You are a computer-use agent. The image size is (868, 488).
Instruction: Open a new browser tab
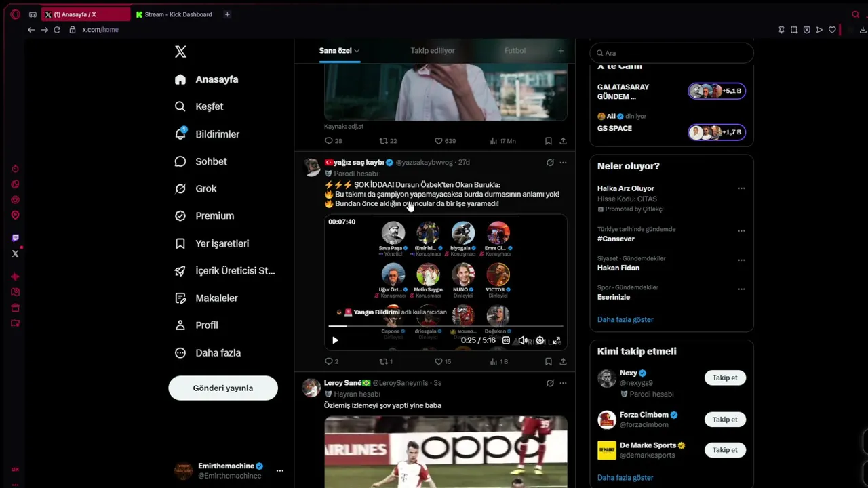pos(227,14)
